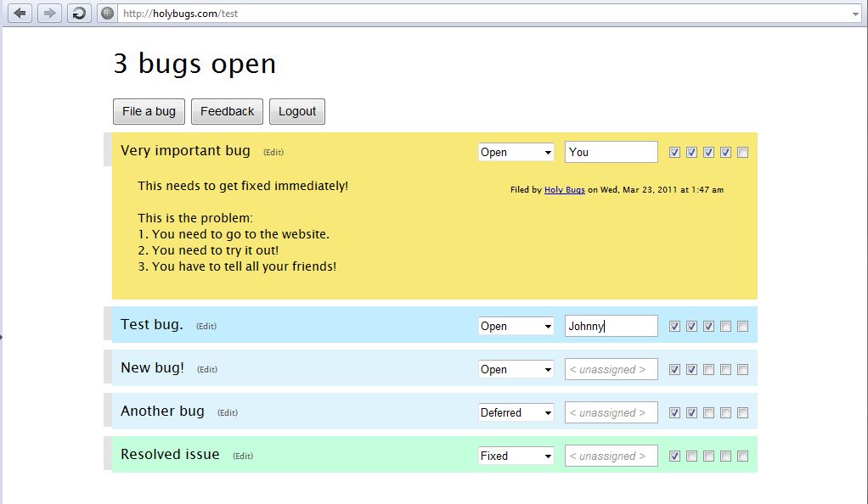868x504 pixels.
Task: Click the assignee field showing Johnny
Action: [x=611, y=326]
